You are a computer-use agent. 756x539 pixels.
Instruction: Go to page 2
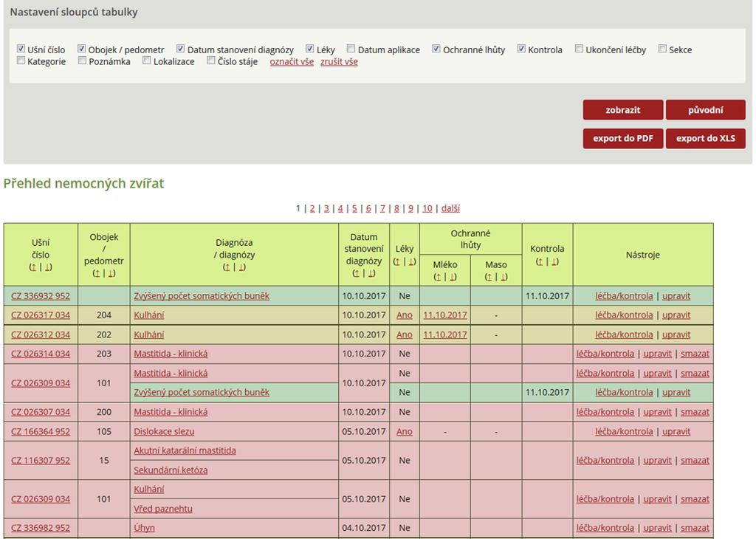click(x=312, y=208)
